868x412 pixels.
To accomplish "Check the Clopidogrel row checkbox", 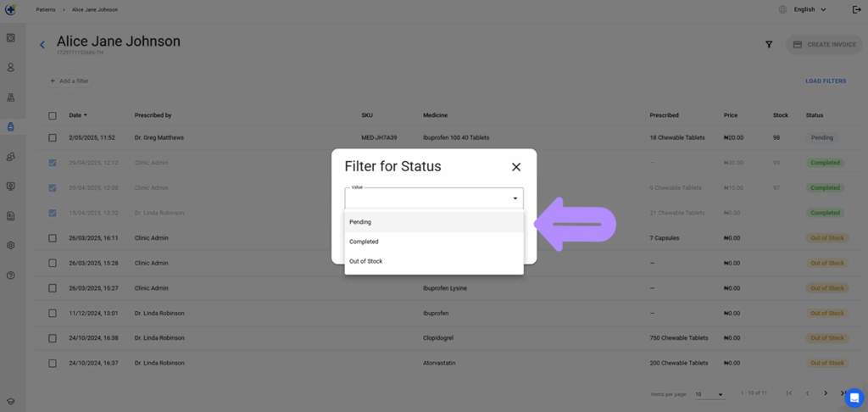I will click(x=52, y=337).
